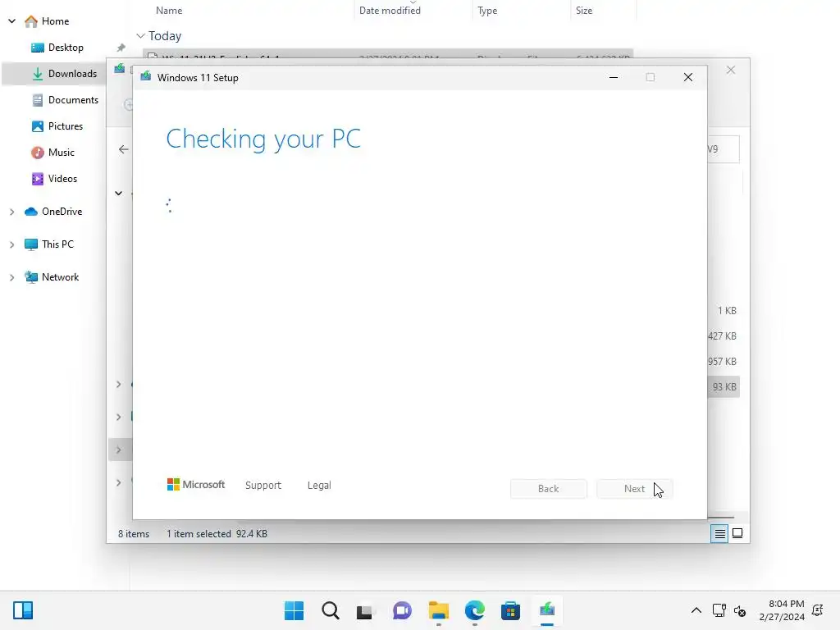This screenshot has width=840, height=630.
Task: Sort files by the Size column
Action: tap(584, 10)
